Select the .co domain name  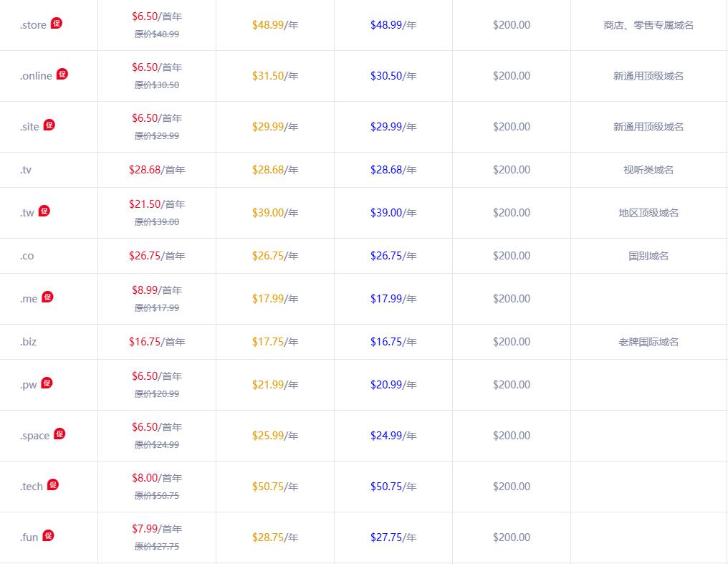[27, 256]
